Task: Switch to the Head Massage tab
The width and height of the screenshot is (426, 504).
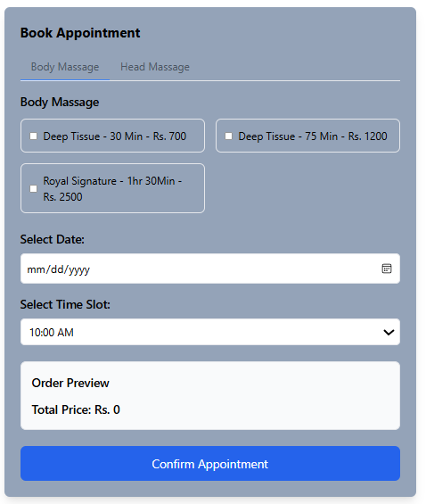Action: [x=155, y=67]
